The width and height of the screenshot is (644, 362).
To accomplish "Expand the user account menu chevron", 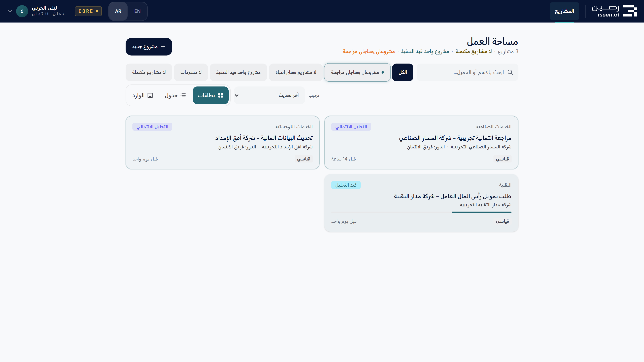I will point(10,11).
